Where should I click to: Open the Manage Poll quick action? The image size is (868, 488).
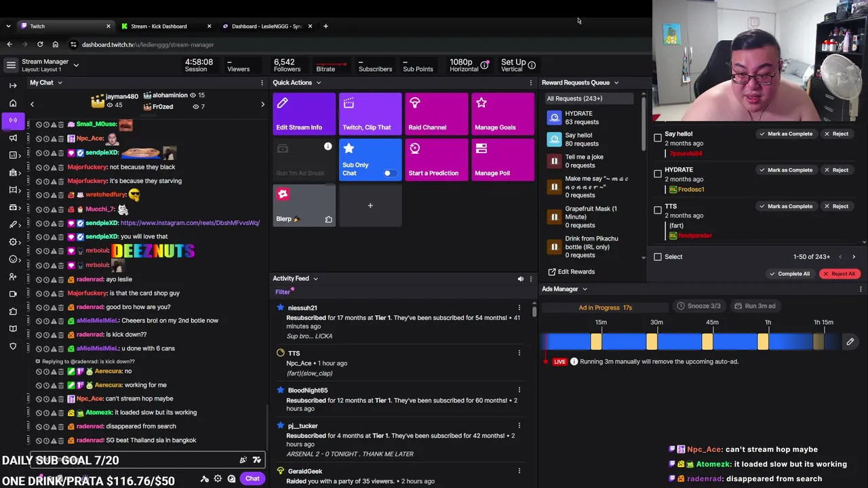(x=502, y=159)
